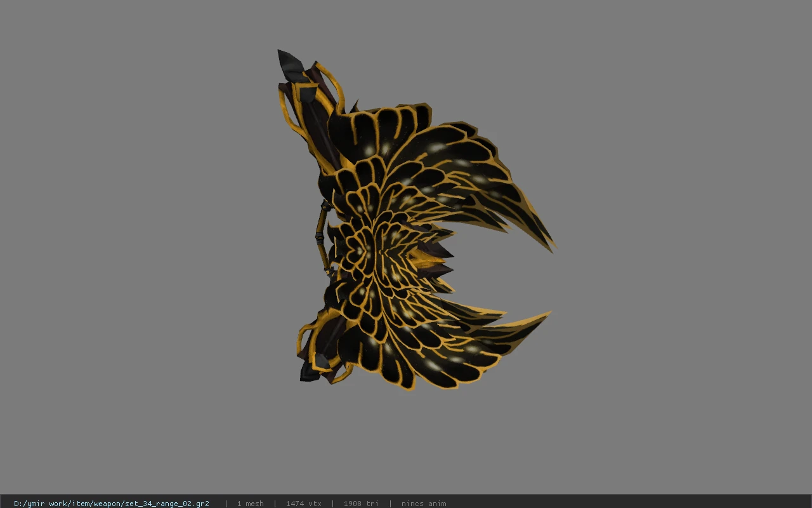This screenshot has height=508, width=812.
Task: Click the '1 mesh' status entry
Action: (x=250, y=504)
